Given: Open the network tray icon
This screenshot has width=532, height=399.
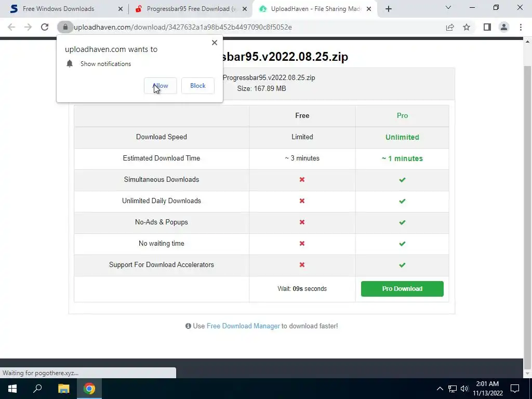Looking at the screenshot, I should 453,389.
